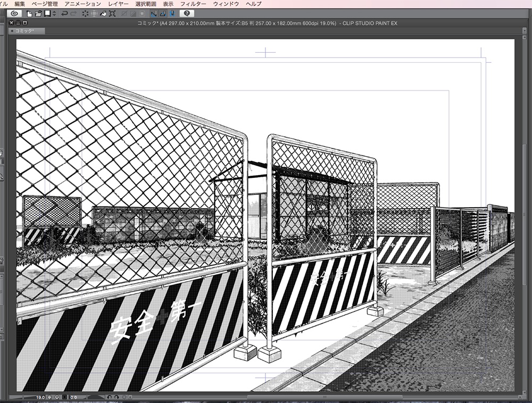
Task: Activate scale/rotate transform icon
Action: (x=112, y=14)
